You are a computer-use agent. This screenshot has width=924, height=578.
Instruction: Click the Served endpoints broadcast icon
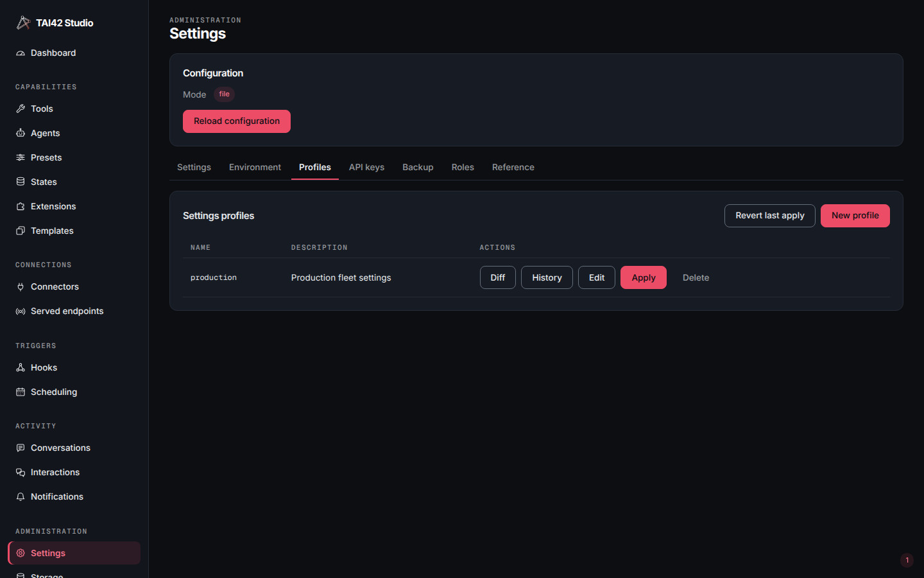[x=21, y=311]
